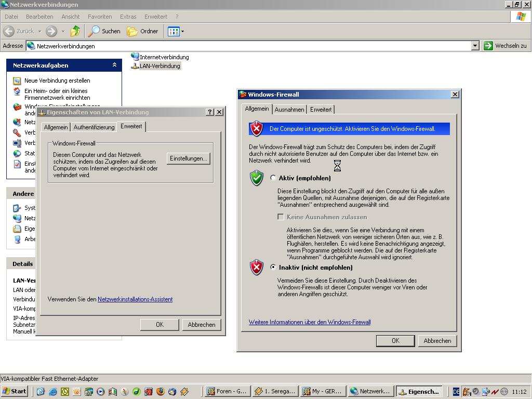The height and width of the screenshot is (399, 532).
Task: Click the Einstellungen... button
Action: click(x=188, y=158)
